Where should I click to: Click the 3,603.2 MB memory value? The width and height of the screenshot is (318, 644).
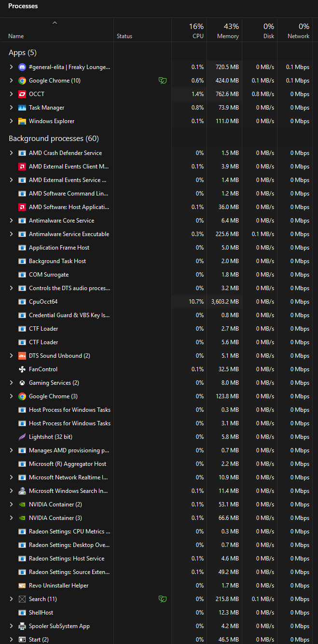tap(225, 302)
